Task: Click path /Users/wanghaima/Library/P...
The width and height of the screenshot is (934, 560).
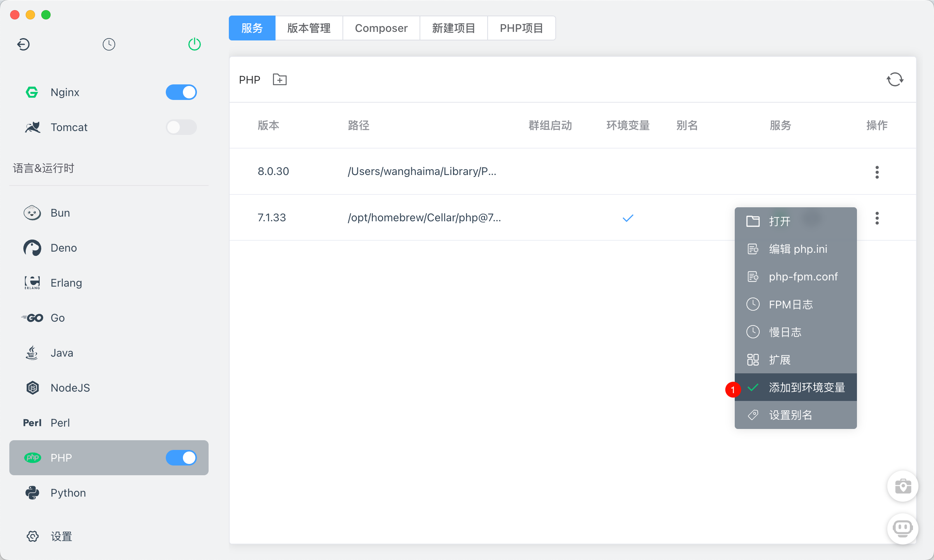Action: click(x=422, y=171)
